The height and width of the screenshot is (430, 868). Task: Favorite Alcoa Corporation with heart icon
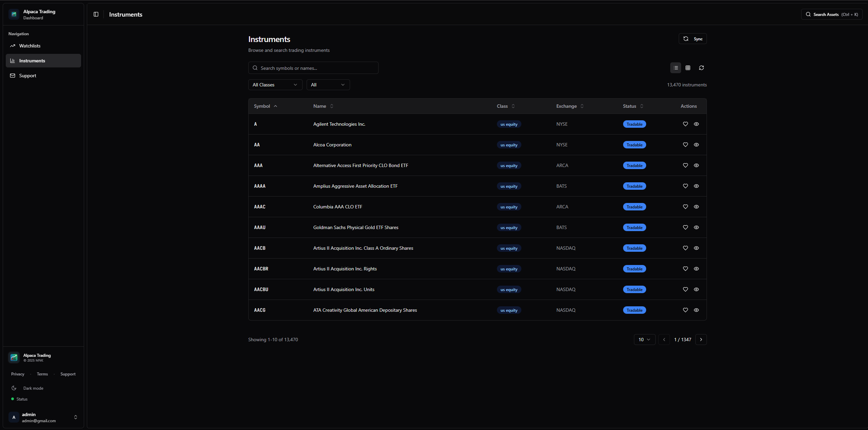[685, 145]
